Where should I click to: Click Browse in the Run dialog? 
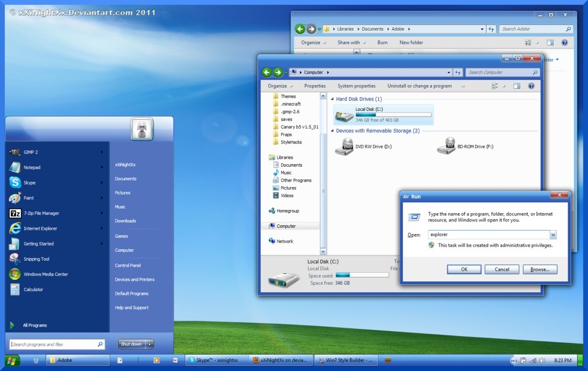539,269
